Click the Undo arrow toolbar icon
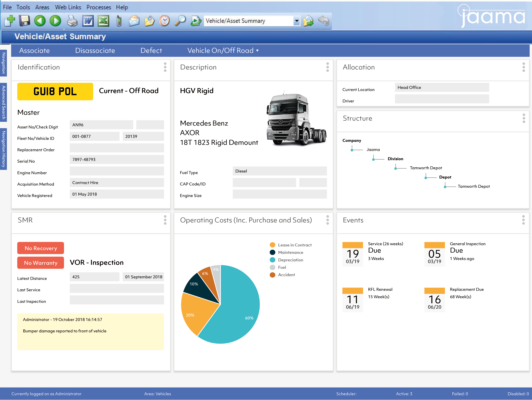 point(324,21)
